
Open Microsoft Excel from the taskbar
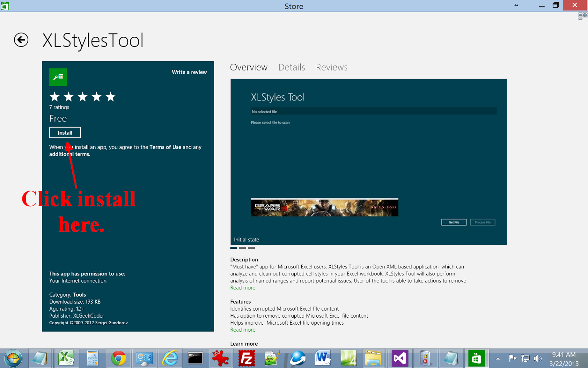tap(66, 358)
